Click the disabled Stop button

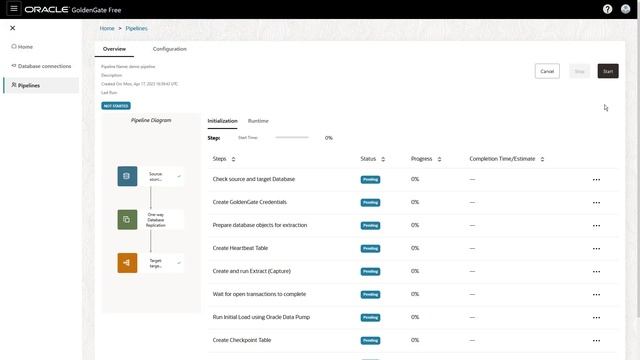579,71
